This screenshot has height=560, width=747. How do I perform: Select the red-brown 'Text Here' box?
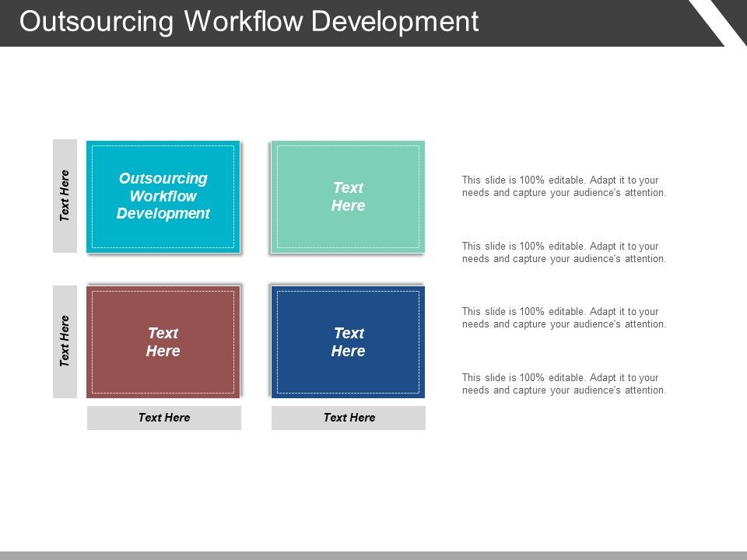[163, 342]
